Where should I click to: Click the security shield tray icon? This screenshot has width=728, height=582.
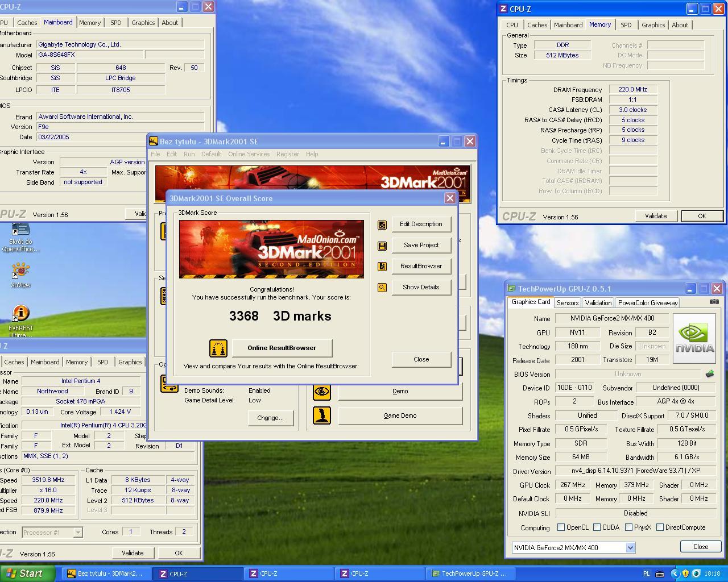click(685, 573)
